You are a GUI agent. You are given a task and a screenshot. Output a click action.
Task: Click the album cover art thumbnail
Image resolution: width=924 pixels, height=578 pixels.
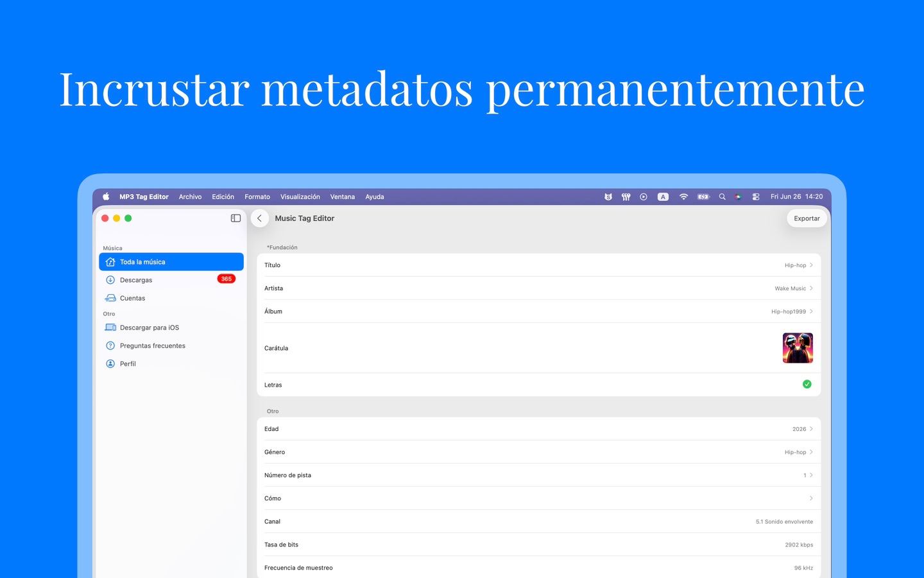click(x=798, y=348)
